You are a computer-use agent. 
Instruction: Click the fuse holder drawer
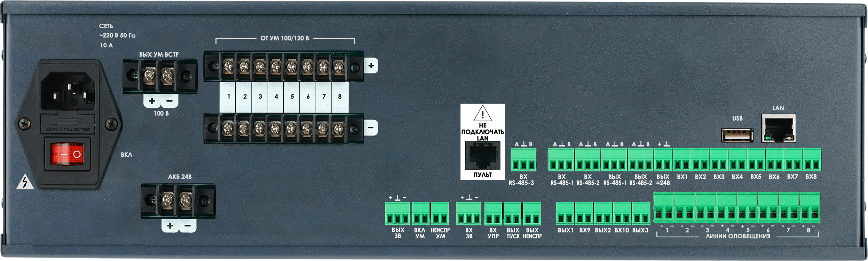68,124
